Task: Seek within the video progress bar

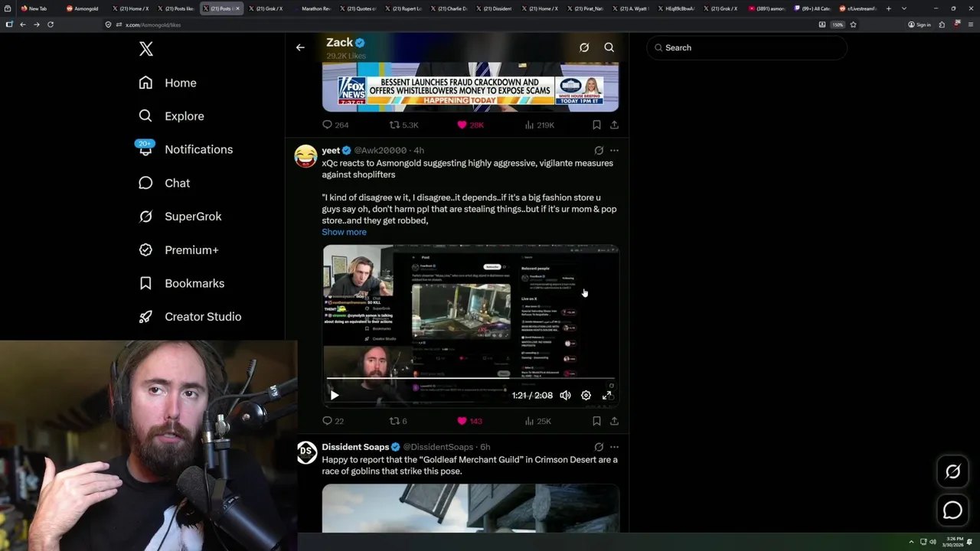Action: [470, 379]
